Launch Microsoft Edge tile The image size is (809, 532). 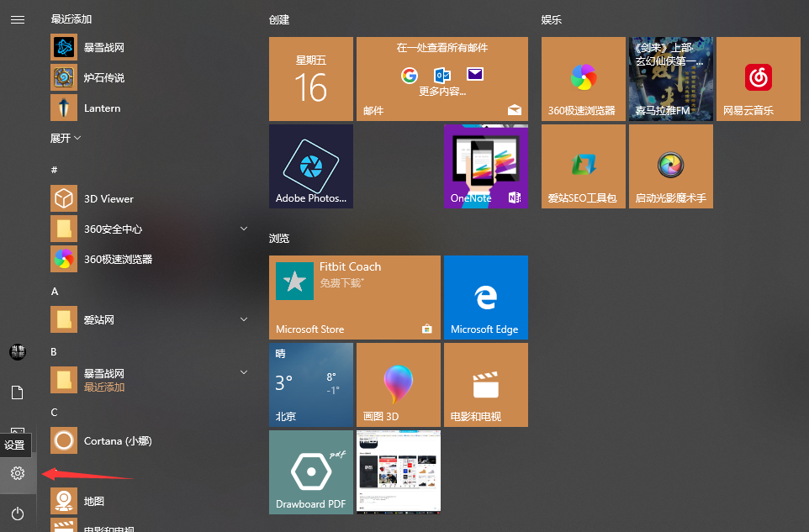point(486,298)
